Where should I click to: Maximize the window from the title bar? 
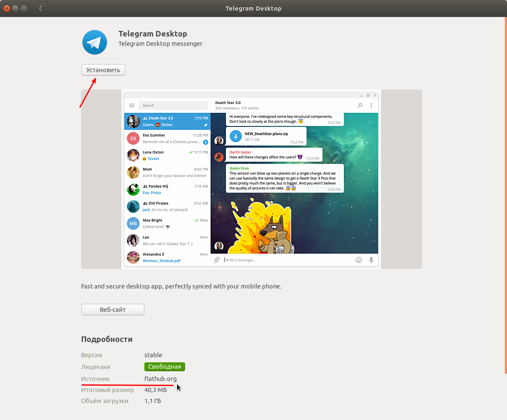point(24,8)
